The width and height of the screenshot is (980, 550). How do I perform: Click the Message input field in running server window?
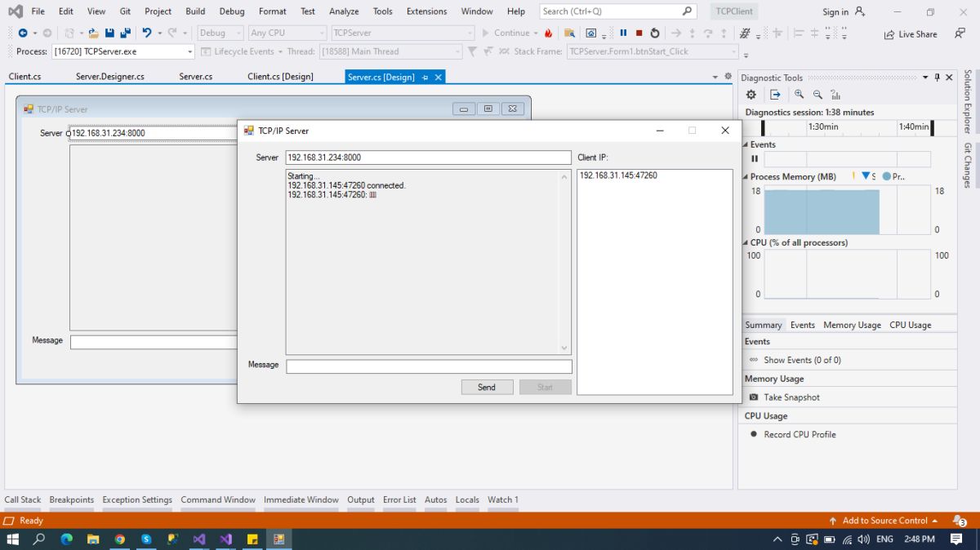coord(429,367)
